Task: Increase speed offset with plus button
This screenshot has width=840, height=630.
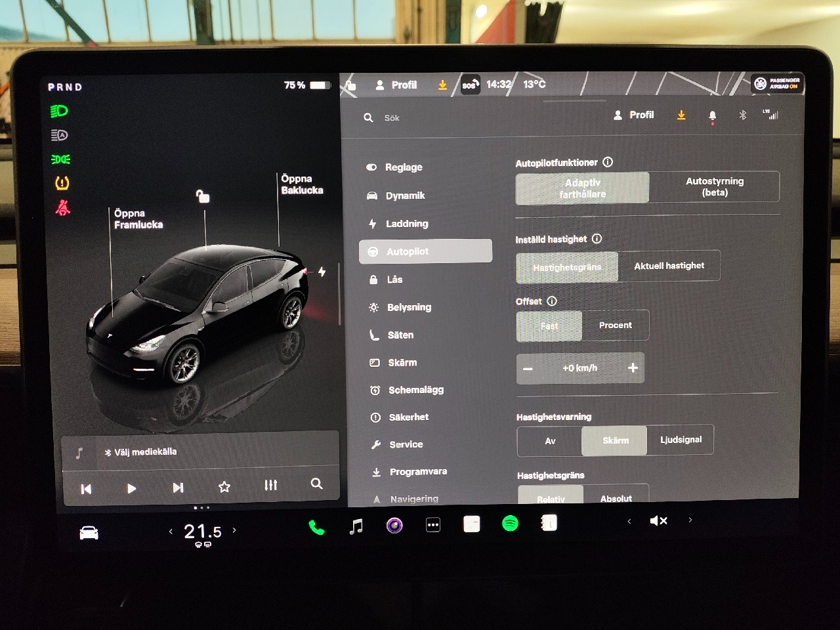Action: pyautogui.click(x=633, y=368)
